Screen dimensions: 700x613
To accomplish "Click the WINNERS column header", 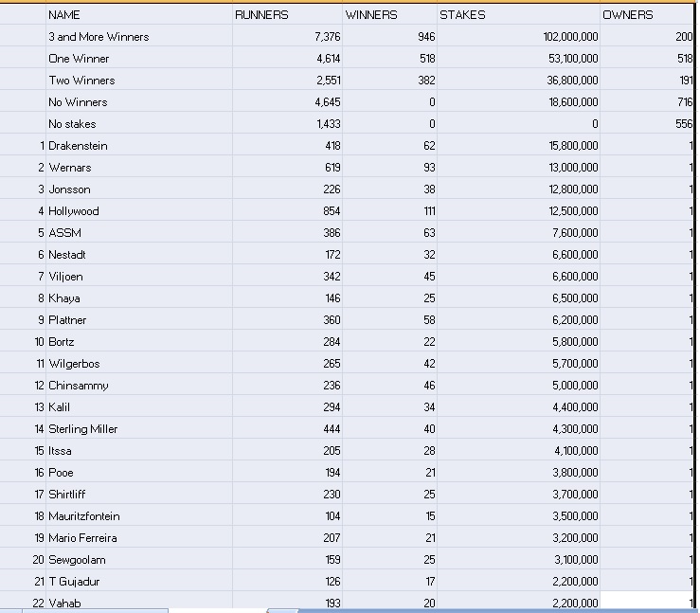I will click(x=371, y=15).
